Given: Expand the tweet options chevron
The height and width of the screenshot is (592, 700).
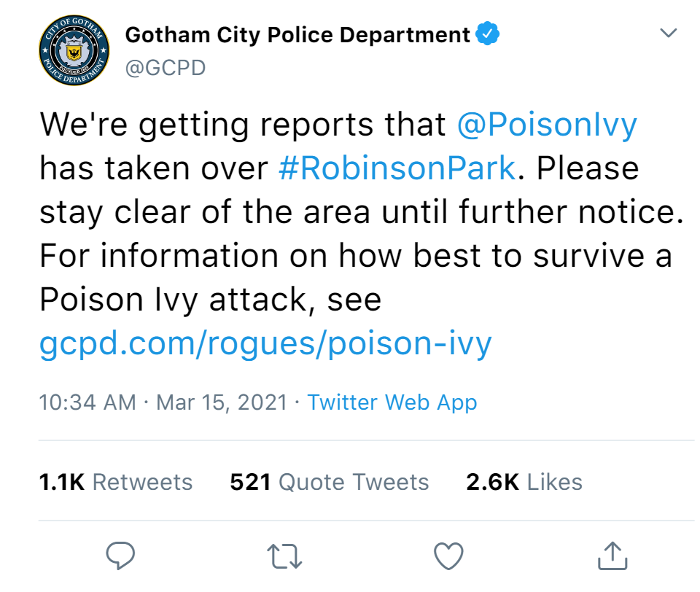Looking at the screenshot, I should pyautogui.click(x=669, y=33).
